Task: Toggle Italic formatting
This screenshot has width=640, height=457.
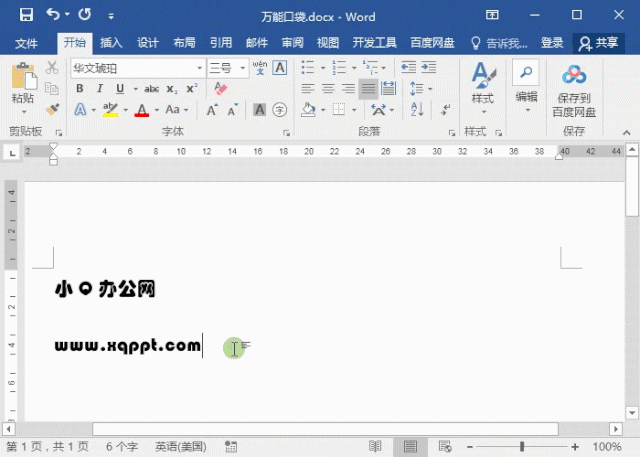Action: [99, 88]
